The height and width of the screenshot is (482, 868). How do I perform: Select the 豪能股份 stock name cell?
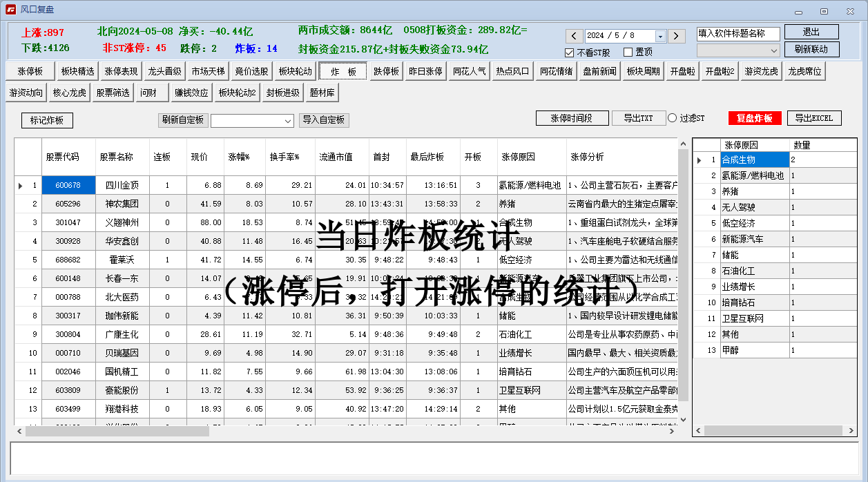pyautogui.click(x=122, y=390)
